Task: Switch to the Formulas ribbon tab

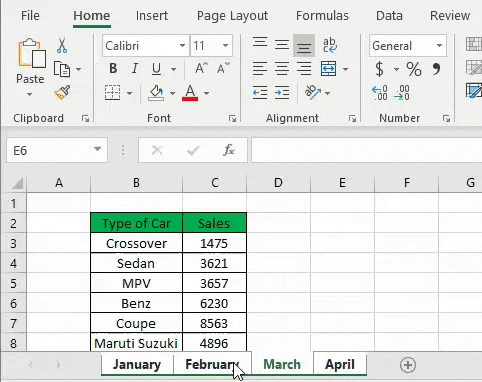Action: (322, 16)
